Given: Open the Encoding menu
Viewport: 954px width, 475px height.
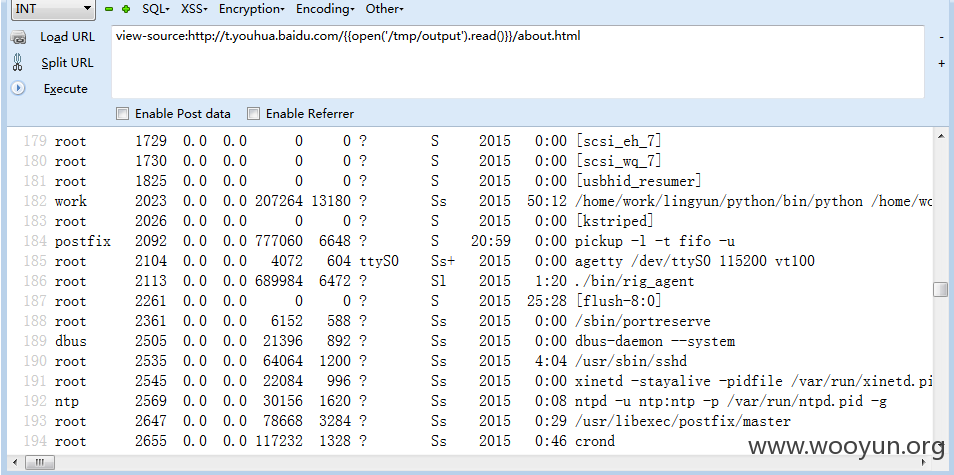Looking at the screenshot, I should 326,9.
